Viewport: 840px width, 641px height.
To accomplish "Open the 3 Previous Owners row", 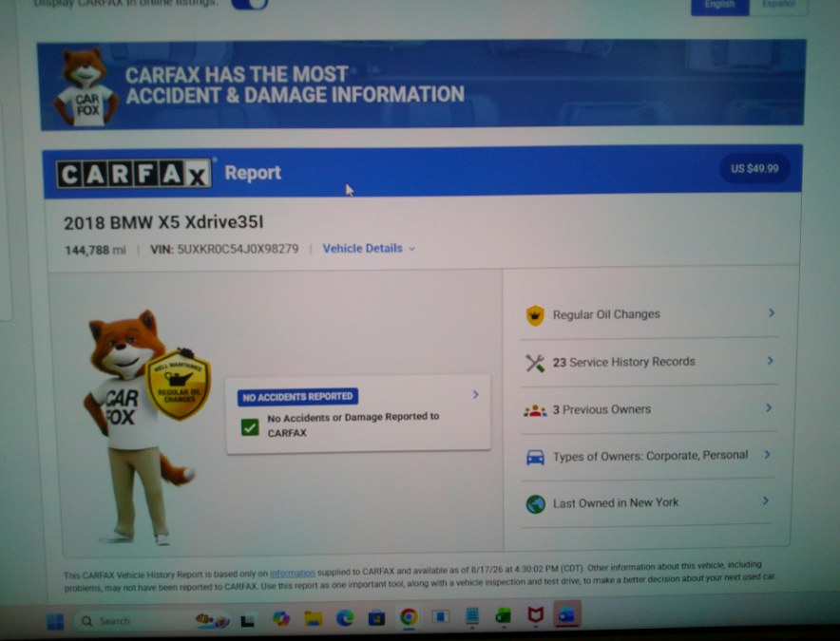I will coord(649,409).
